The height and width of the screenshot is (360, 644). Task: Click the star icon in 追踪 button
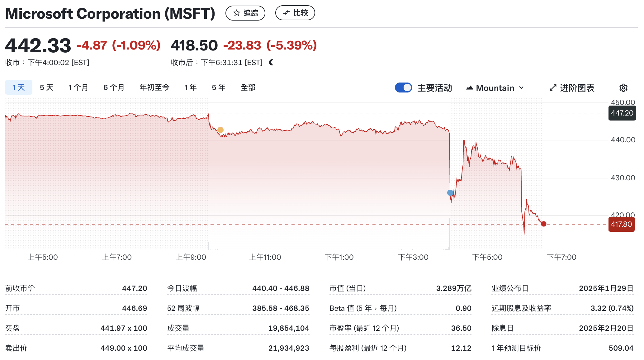(237, 13)
